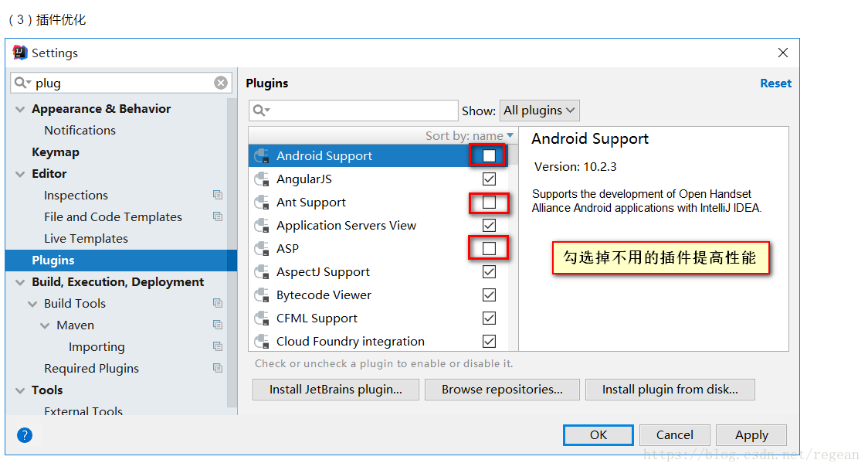The width and height of the screenshot is (868, 470).
Task: Click the IntelliJ IDEA logo in title bar
Action: 20,53
